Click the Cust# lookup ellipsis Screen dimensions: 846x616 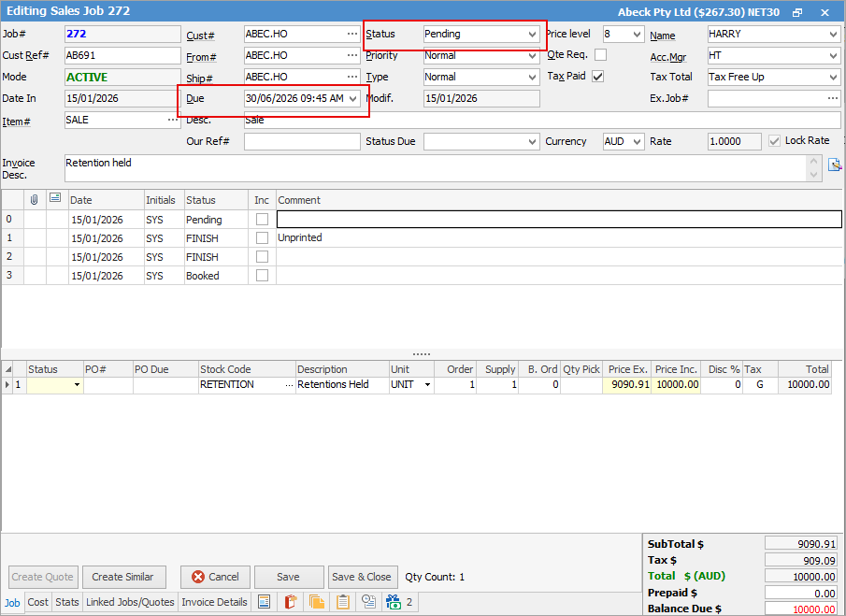coord(352,34)
